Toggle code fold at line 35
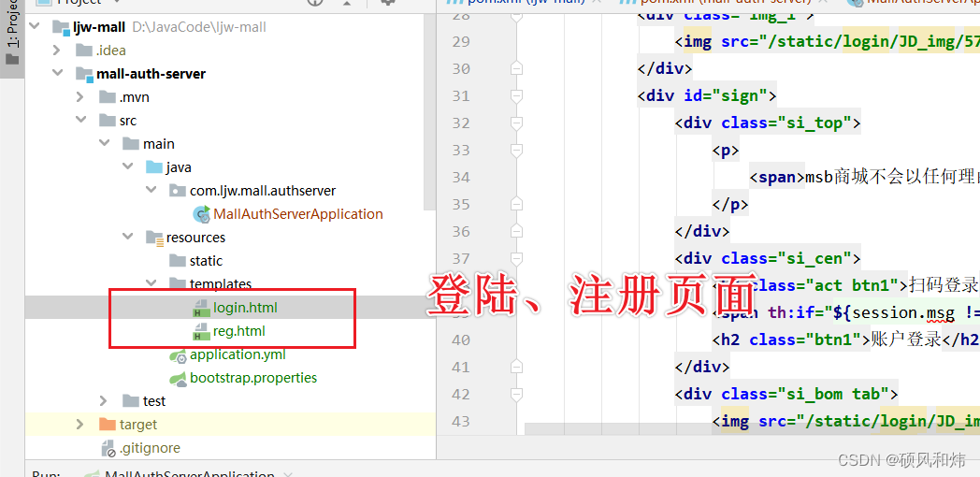 pos(516,204)
